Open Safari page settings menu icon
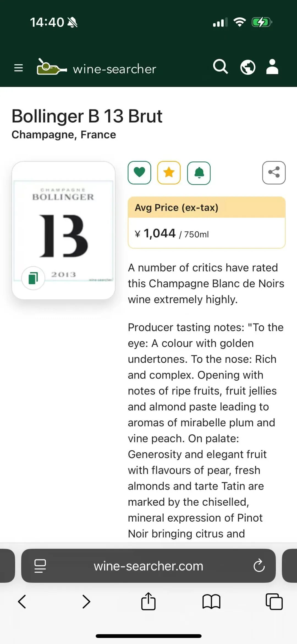This screenshot has height=644, width=297. point(40,566)
